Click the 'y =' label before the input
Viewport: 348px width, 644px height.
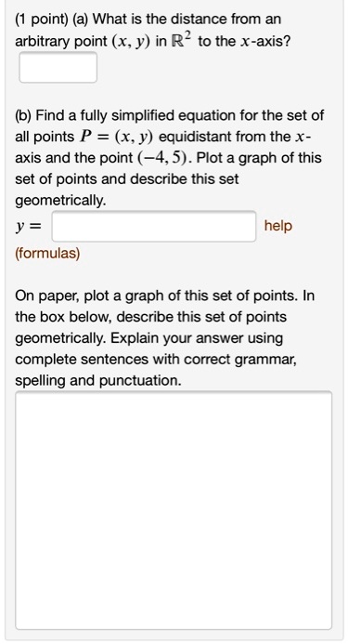[x=28, y=227]
